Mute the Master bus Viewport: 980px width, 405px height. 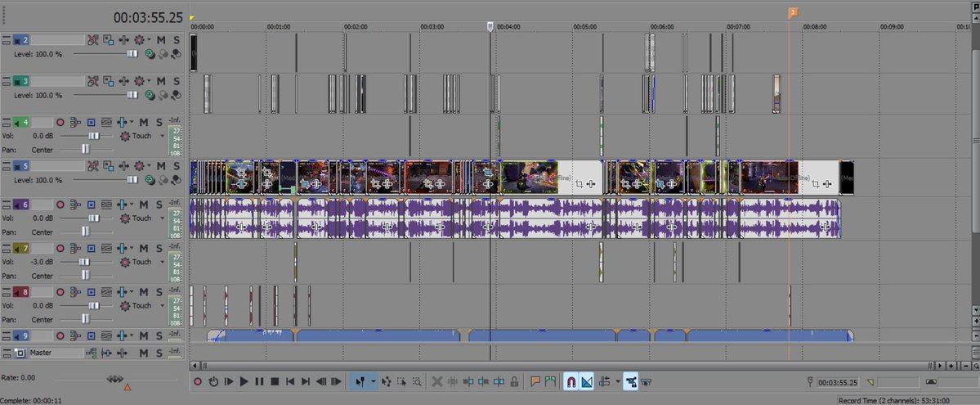click(144, 353)
